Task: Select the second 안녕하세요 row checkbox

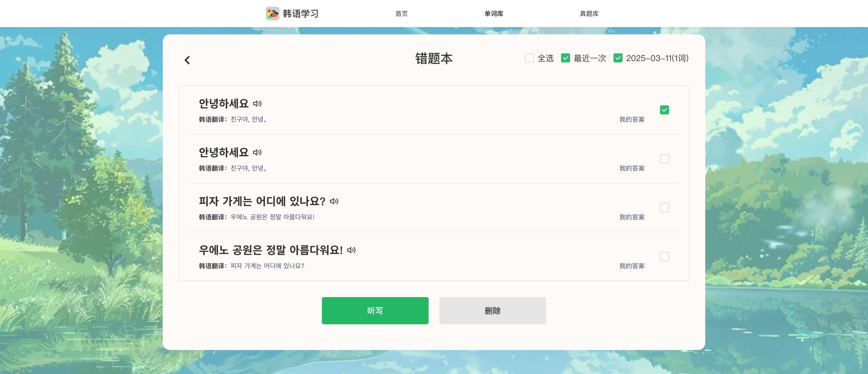Action: click(x=664, y=159)
